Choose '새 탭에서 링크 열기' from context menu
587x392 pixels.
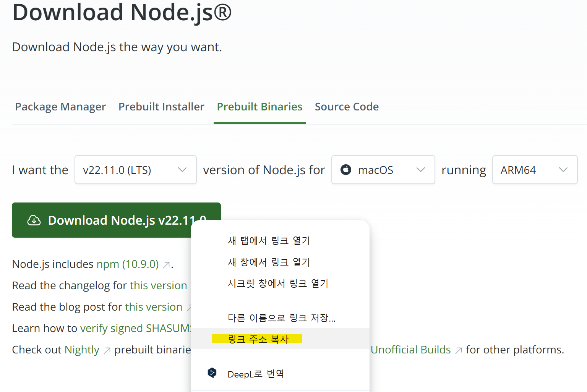[269, 241]
